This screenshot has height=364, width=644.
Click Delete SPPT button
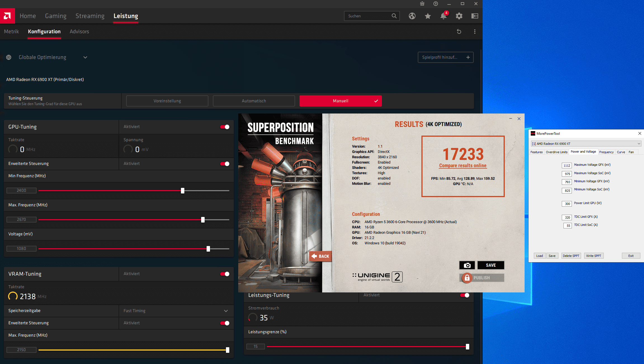click(x=571, y=256)
